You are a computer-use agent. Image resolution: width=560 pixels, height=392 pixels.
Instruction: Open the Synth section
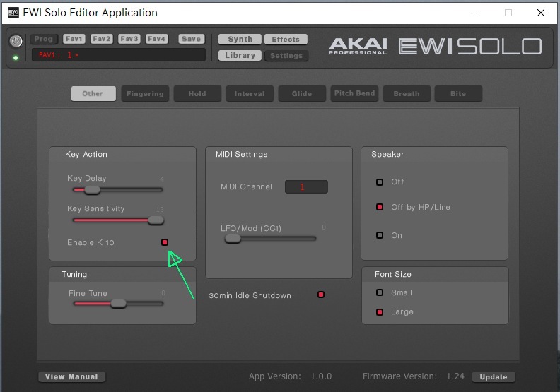(240, 40)
